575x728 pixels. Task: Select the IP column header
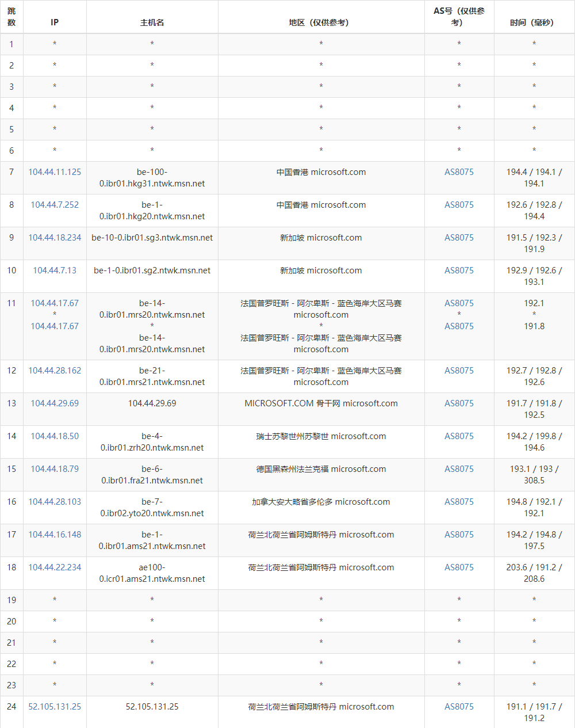click(55, 22)
